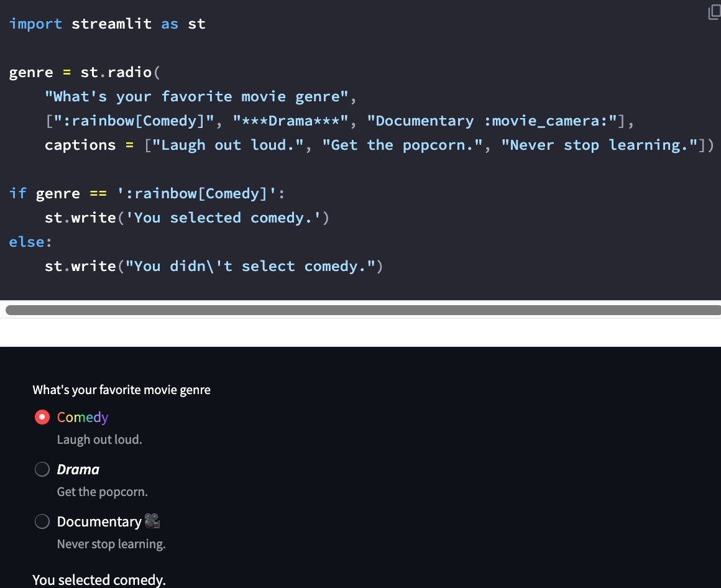Click the 'Documentary' option label
This screenshot has height=588, width=721.
coord(99,521)
